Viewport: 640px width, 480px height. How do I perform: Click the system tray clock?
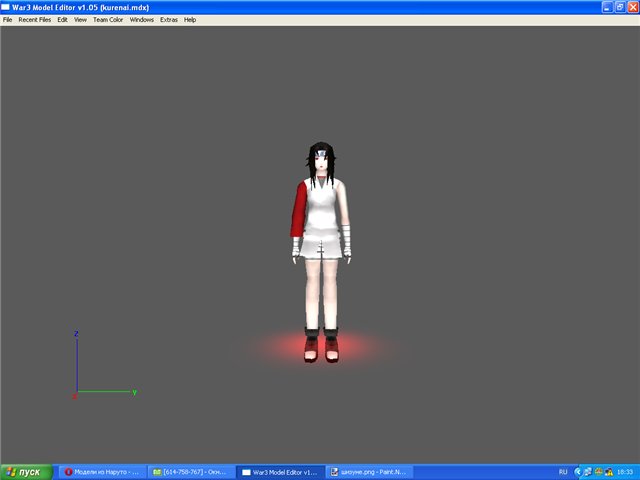tap(624, 471)
